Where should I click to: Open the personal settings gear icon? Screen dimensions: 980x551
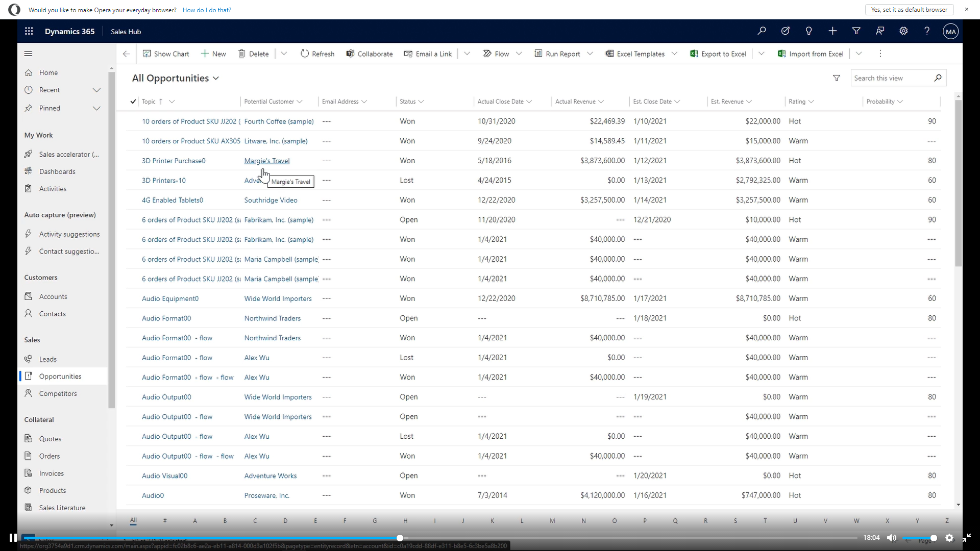(x=903, y=31)
